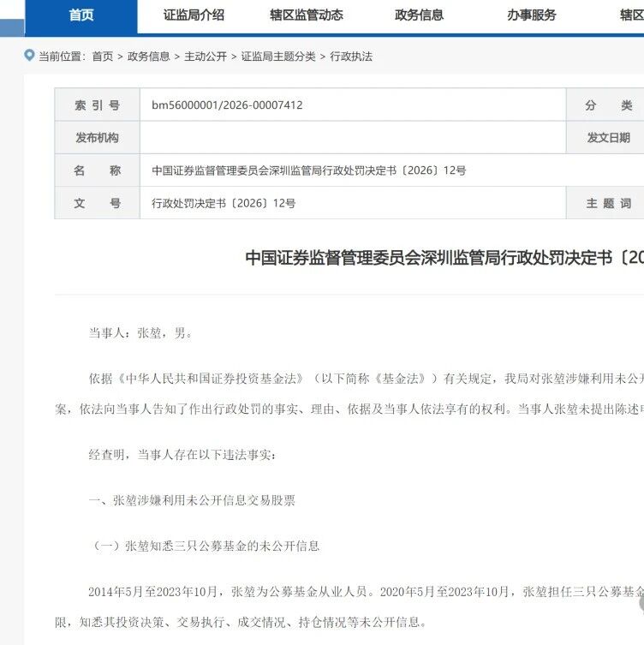Click the line ending 持仓情况等未公开信息。
The width and height of the screenshot is (644, 645).
[x=240, y=622]
